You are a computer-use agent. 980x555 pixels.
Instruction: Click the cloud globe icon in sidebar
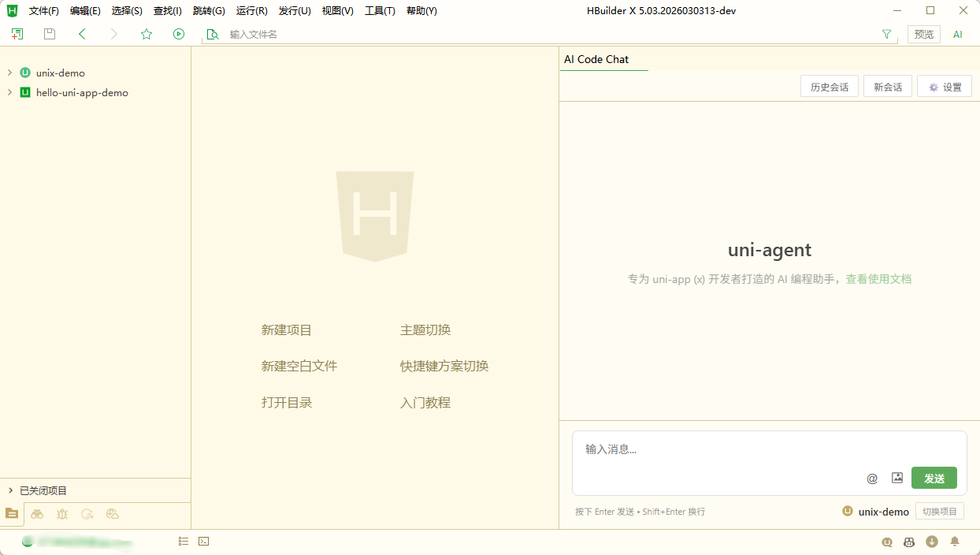(x=113, y=514)
